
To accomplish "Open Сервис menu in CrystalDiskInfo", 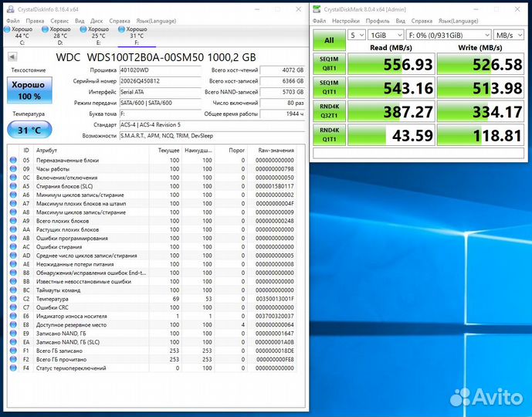I will 59,21.
